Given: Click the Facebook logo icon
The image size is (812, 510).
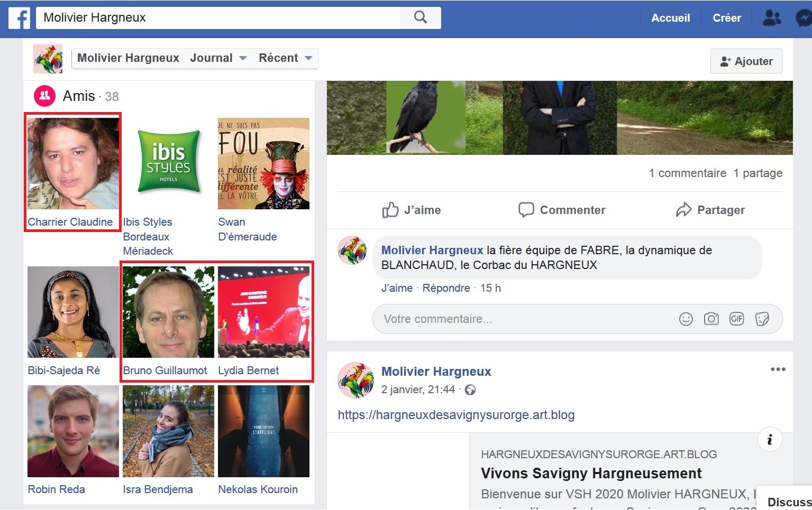Looking at the screenshot, I should click(20, 18).
